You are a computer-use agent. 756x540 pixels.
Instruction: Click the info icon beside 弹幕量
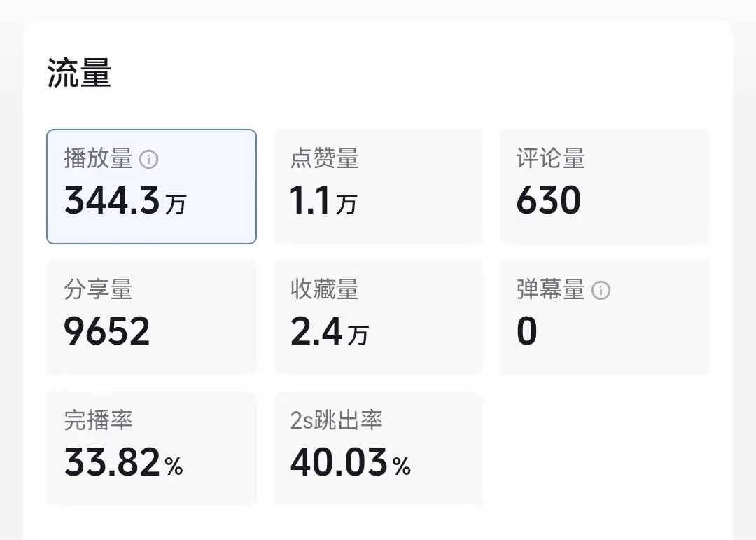(601, 291)
